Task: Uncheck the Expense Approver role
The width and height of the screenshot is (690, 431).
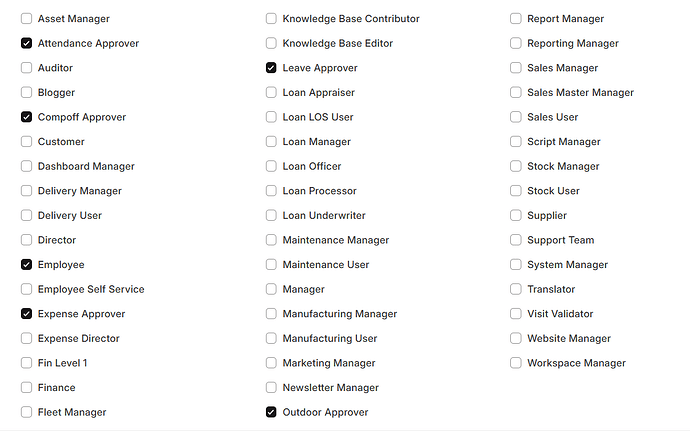Action: coord(26,314)
